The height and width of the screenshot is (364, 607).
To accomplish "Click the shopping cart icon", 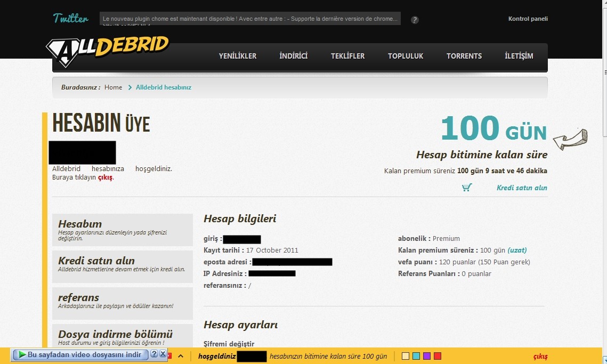I will (x=467, y=188).
